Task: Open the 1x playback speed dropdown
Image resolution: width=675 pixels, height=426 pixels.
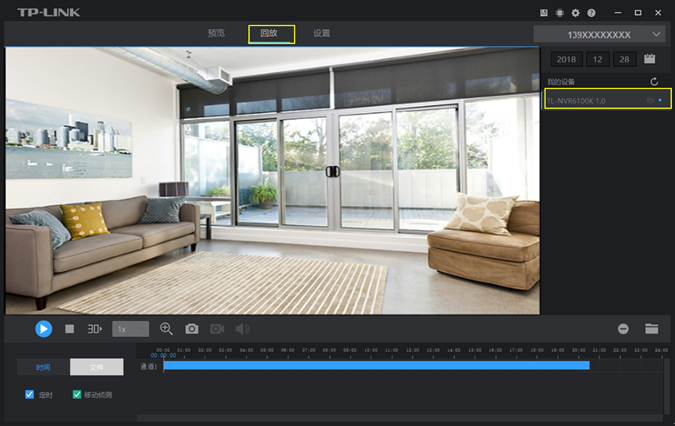Action: coord(130,329)
